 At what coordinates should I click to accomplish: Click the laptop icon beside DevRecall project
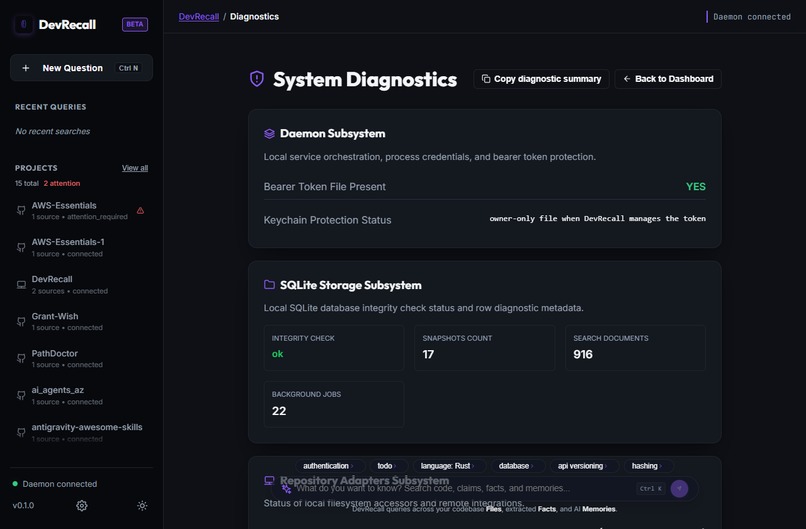21,284
